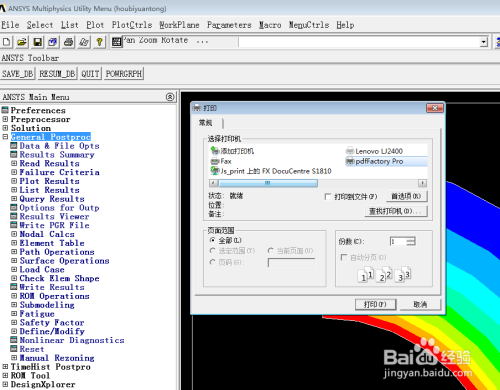
Task: Click the yellow help question icon
Action: coord(99,42)
